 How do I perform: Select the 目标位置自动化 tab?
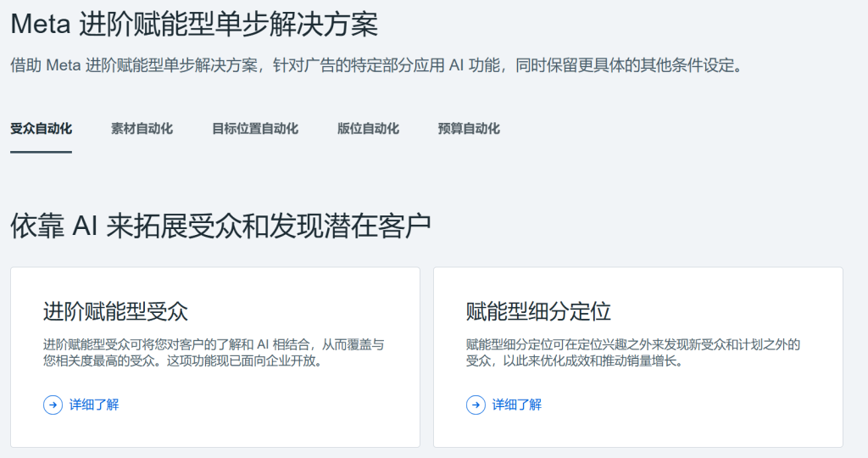255,129
